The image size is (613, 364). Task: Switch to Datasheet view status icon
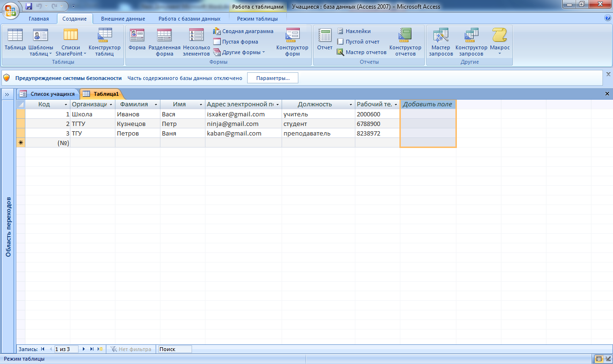coord(599,359)
